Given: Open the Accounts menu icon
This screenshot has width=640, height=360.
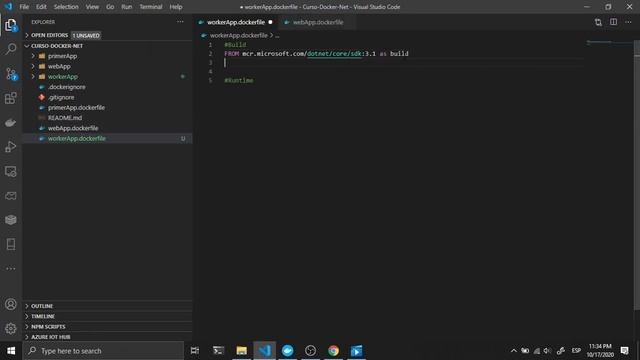Looking at the screenshot, I should pos(11,304).
